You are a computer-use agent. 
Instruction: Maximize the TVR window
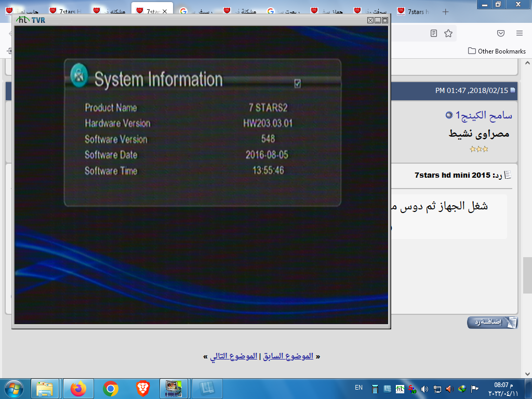385,20
